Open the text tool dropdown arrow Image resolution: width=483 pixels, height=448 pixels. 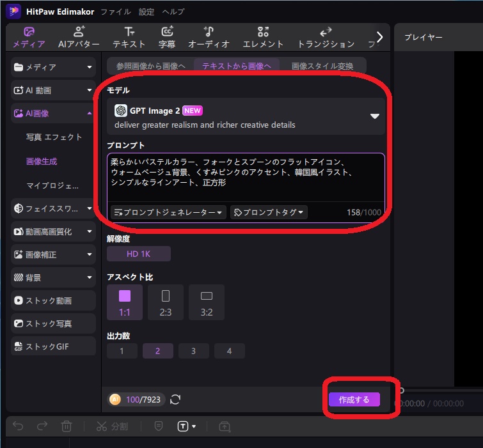point(194,426)
